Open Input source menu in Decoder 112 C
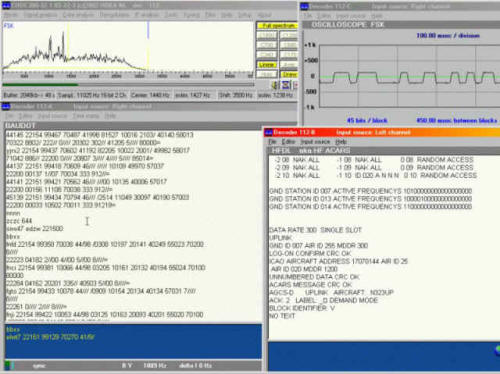 click(351, 16)
